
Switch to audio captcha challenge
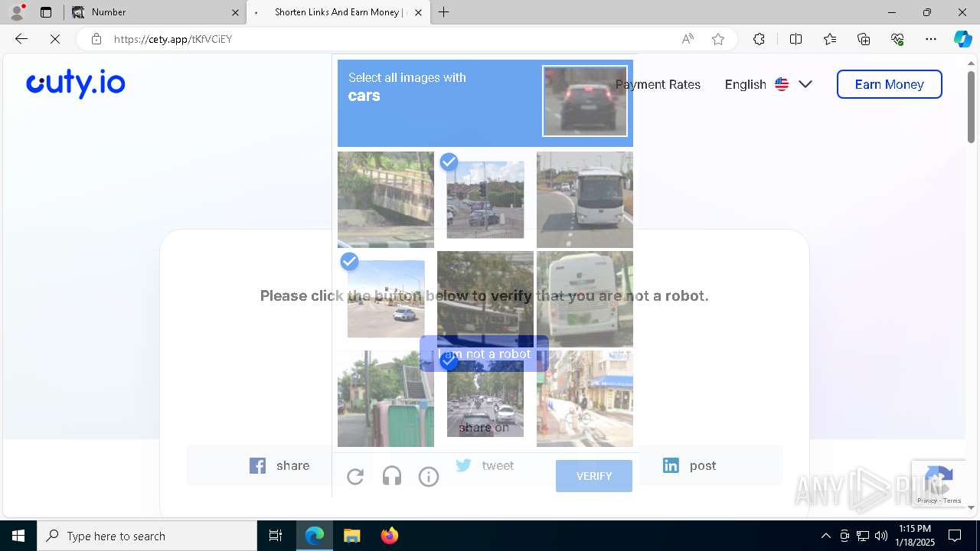point(392,477)
